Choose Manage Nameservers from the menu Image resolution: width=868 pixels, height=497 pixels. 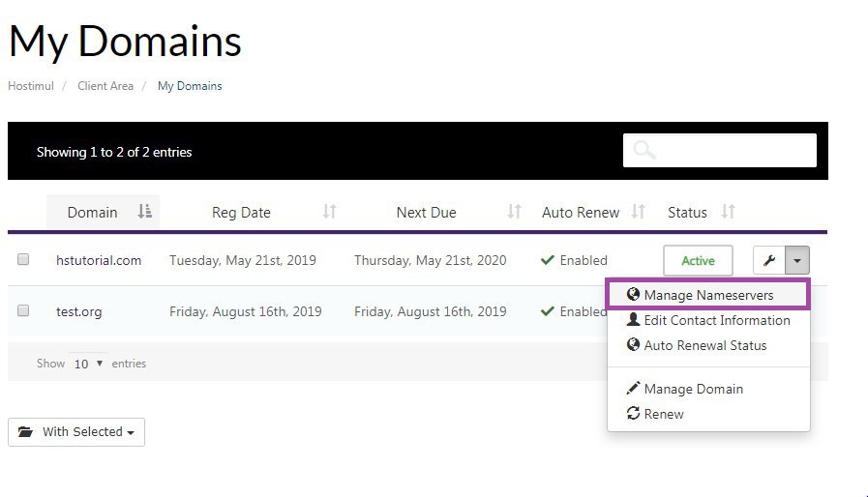click(x=707, y=295)
